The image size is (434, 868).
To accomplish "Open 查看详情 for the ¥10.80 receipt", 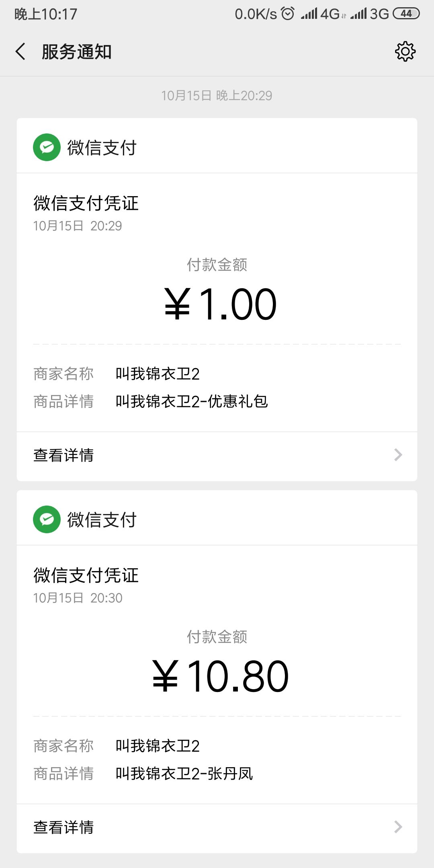I will (63, 827).
